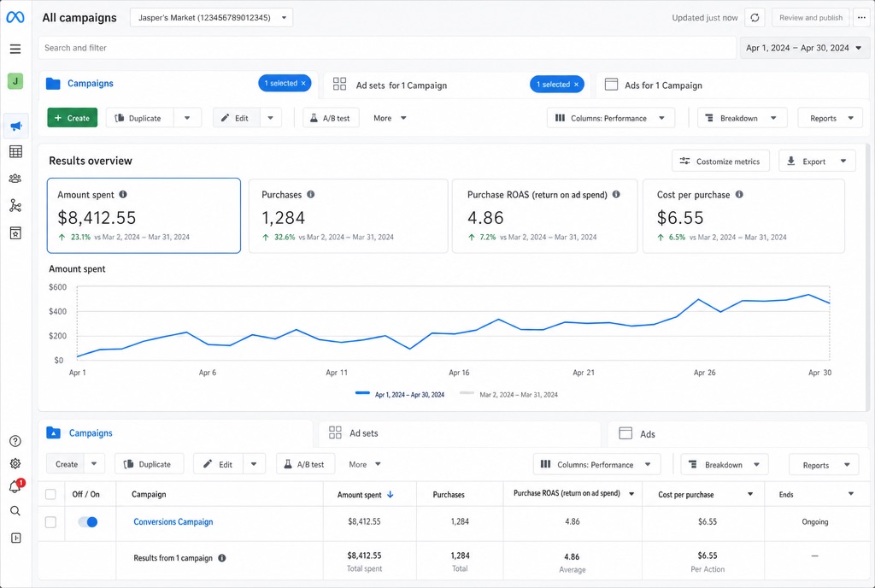Click the collapse sidebar panel icon
Screen dimensions: 875x588
15,538
